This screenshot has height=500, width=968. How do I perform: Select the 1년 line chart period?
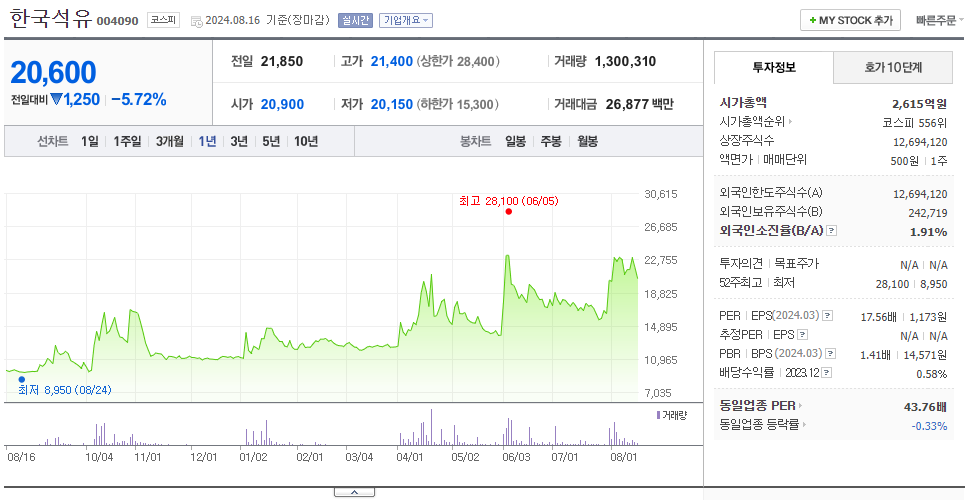point(207,141)
